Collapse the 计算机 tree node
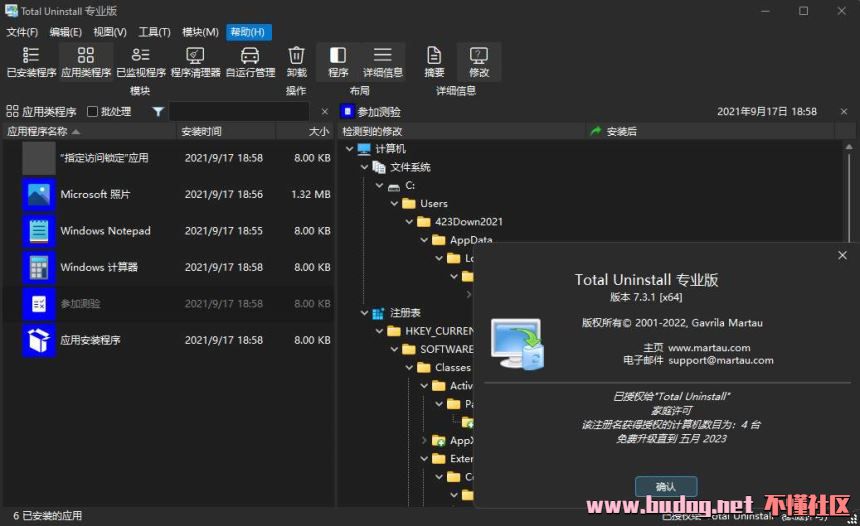 click(x=349, y=149)
